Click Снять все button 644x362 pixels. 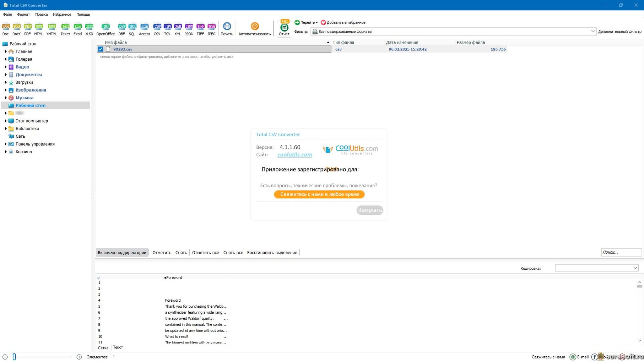[x=233, y=253]
